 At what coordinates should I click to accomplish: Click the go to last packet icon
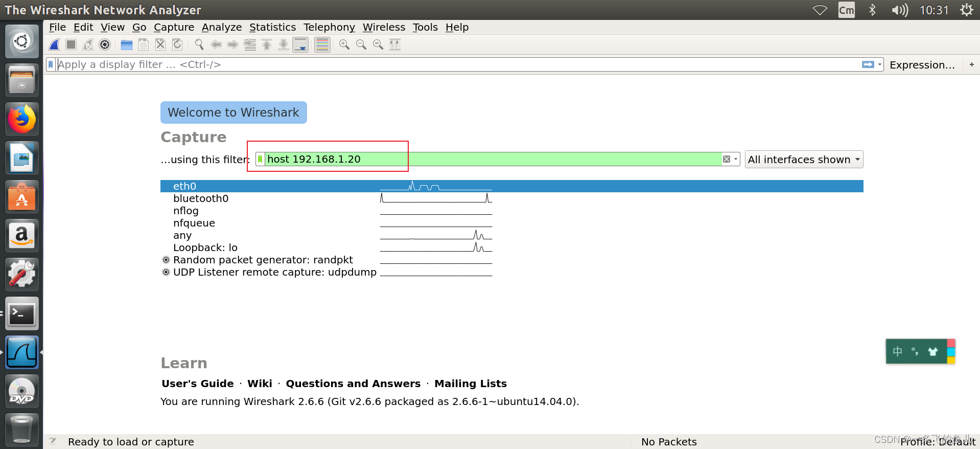pos(284,45)
